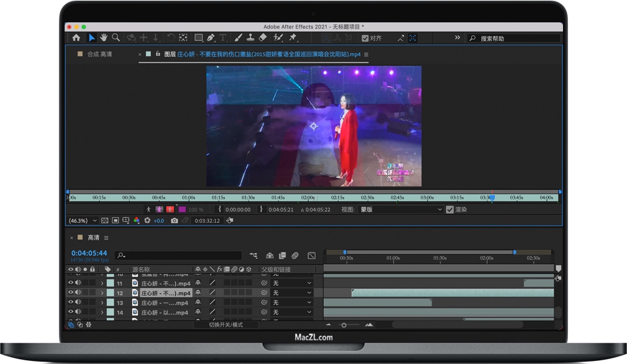Open the Graph Editor in timeline
627x364 pixels.
311,255
